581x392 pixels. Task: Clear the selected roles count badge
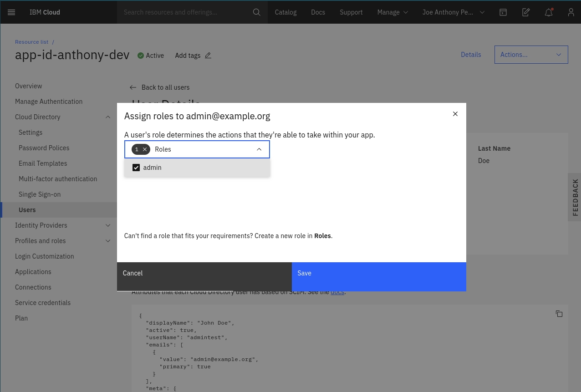[145, 149]
